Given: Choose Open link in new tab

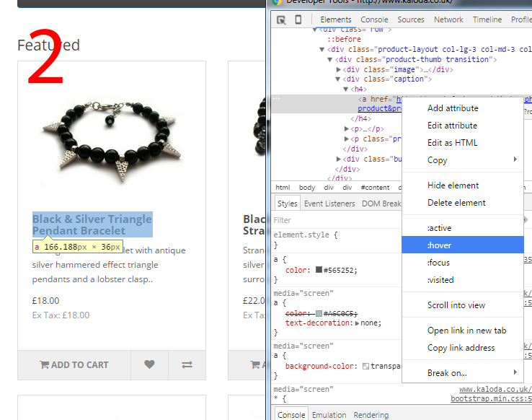Looking at the screenshot, I should (463, 331).
